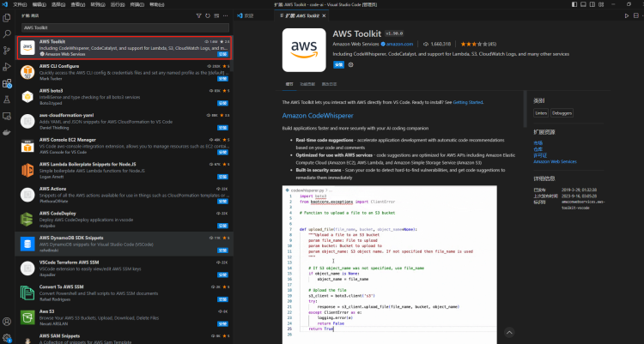Click the detail page vertical scrollbar

pyautogui.click(x=525, y=109)
